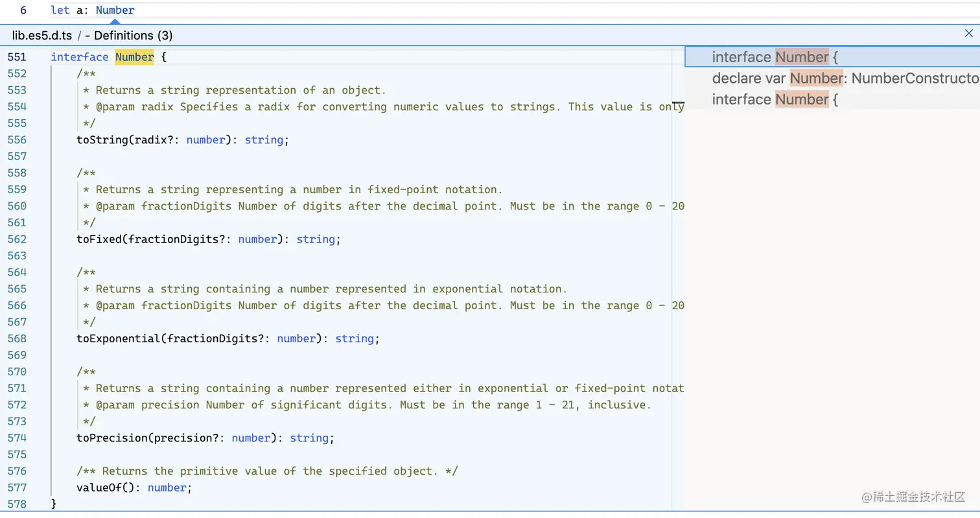The height and width of the screenshot is (518, 980).
Task: Click line number 556 in gutter
Action: pyautogui.click(x=17, y=140)
